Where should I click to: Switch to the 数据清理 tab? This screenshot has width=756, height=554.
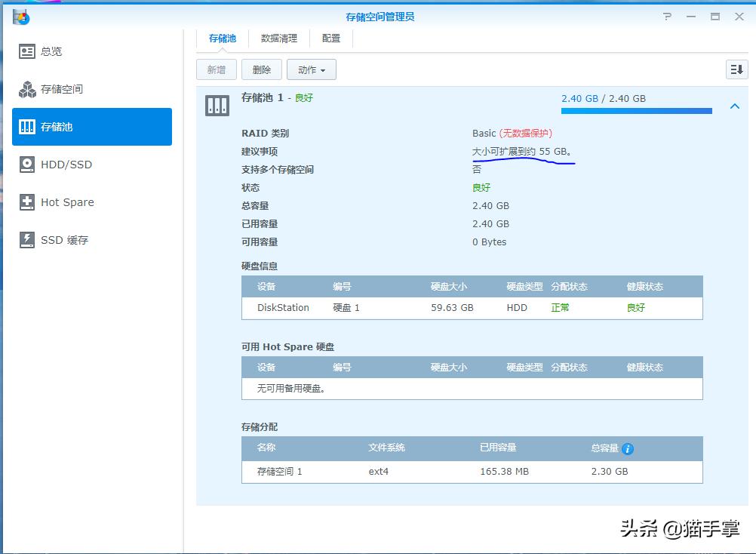(279, 38)
